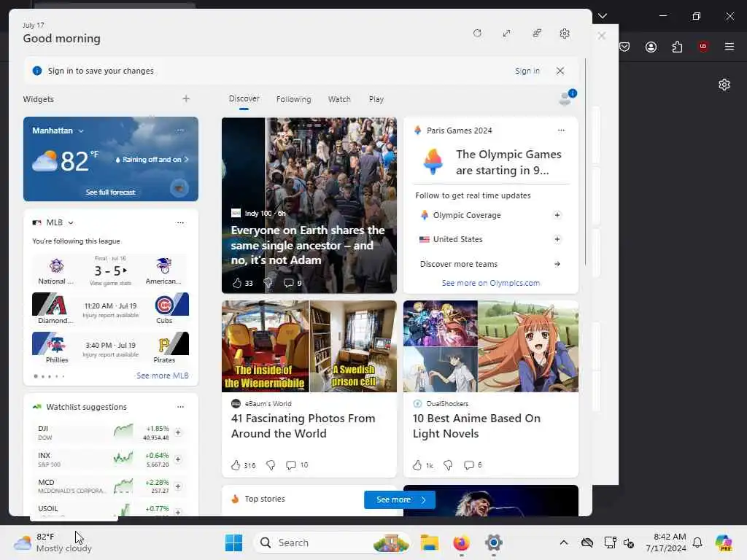
Task: Dislike the 41 Fascinating Photos article
Action: tap(271, 465)
